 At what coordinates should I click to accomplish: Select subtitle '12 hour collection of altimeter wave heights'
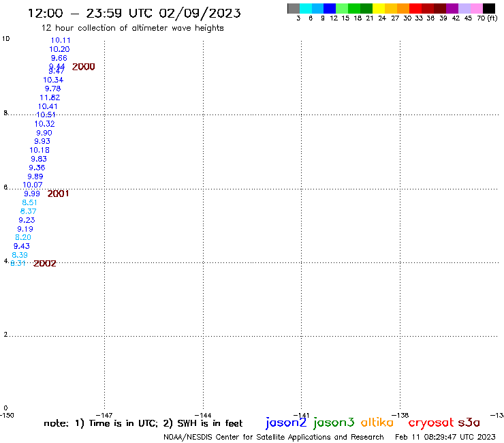(132, 28)
